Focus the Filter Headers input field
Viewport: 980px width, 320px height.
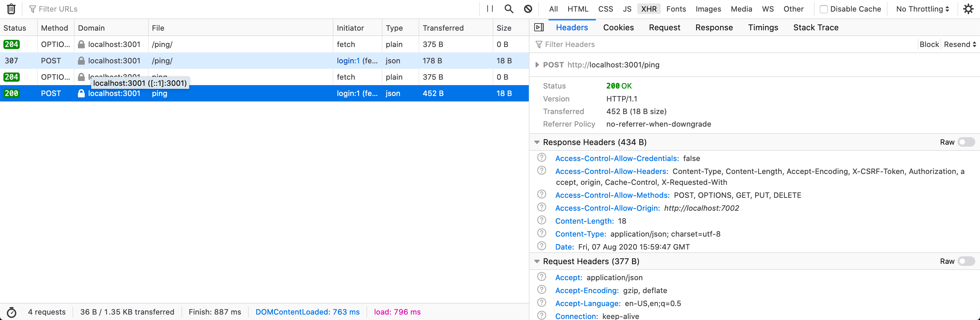[725, 44]
